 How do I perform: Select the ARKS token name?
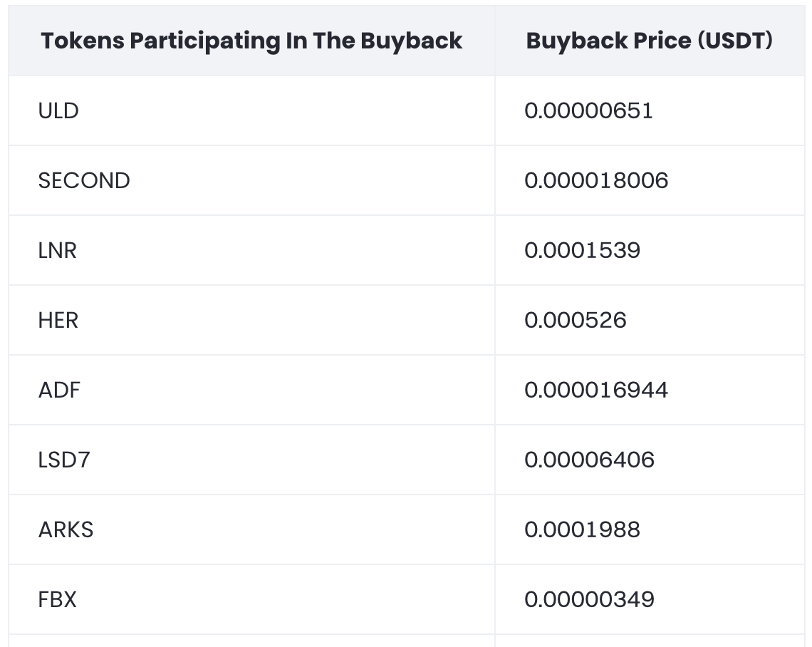click(x=66, y=530)
